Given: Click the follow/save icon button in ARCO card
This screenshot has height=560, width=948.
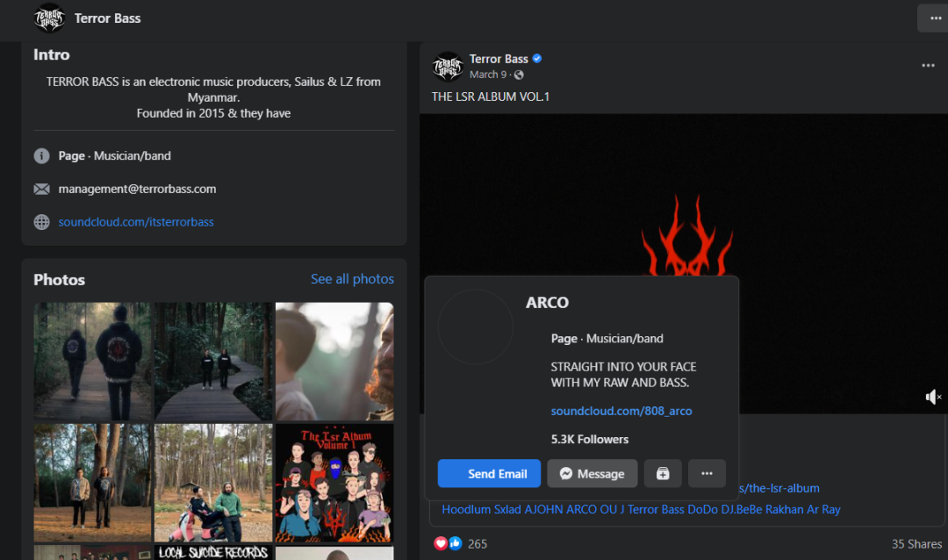Looking at the screenshot, I should point(663,473).
